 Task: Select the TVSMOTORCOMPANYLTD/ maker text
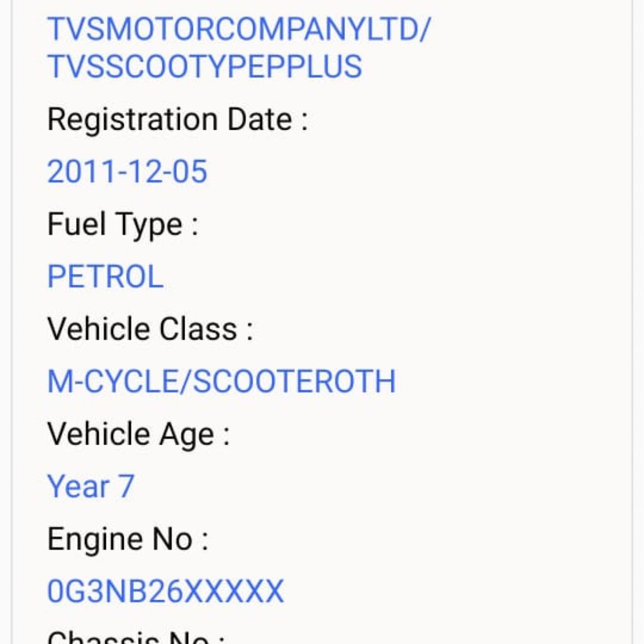tap(239, 29)
